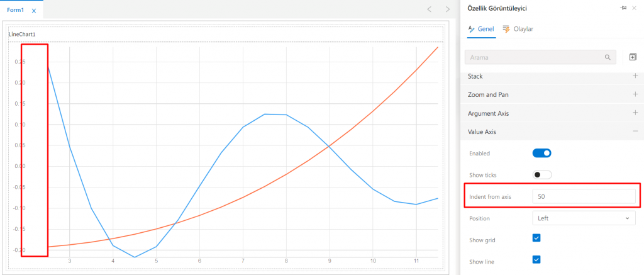
Task: Click the Indent from axis field
Action: (584, 196)
